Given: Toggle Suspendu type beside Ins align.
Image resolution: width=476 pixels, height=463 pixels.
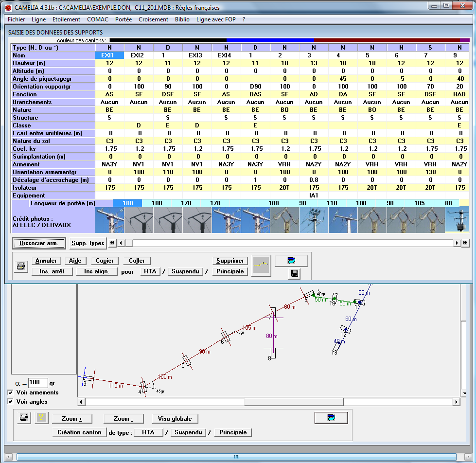Looking at the screenshot, I should tap(185, 271).
